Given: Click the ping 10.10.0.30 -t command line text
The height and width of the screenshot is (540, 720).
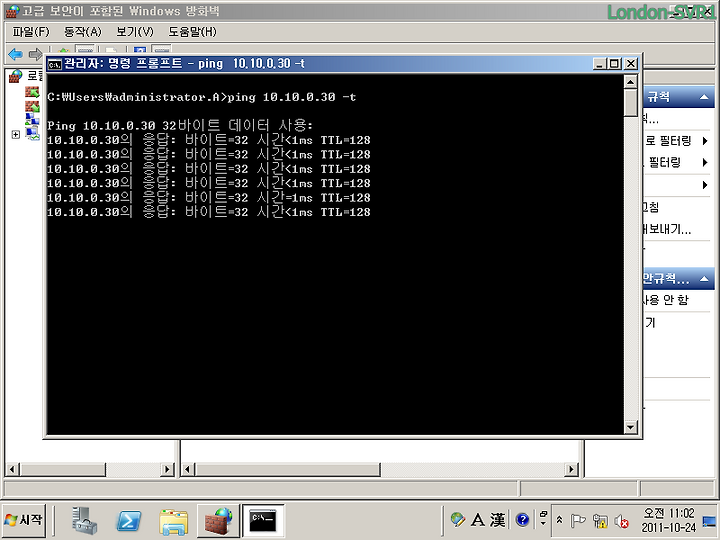Looking at the screenshot, I should tap(292, 97).
